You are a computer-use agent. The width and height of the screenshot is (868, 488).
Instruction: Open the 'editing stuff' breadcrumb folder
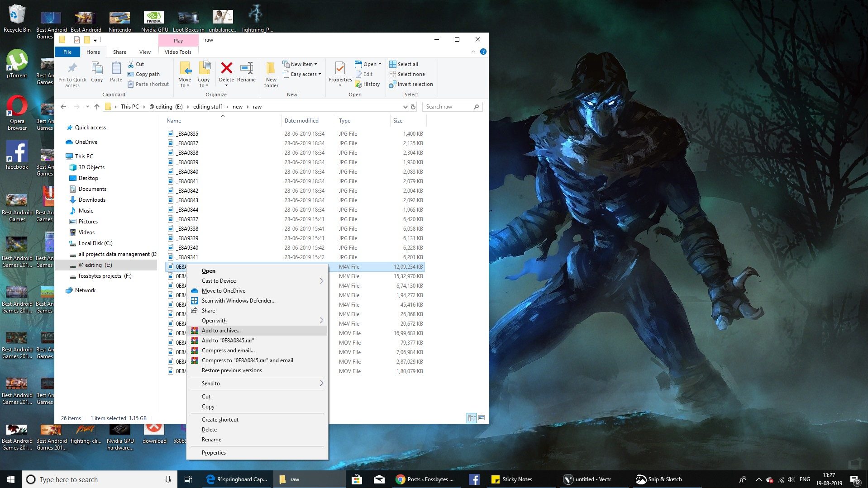(x=207, y=107)
